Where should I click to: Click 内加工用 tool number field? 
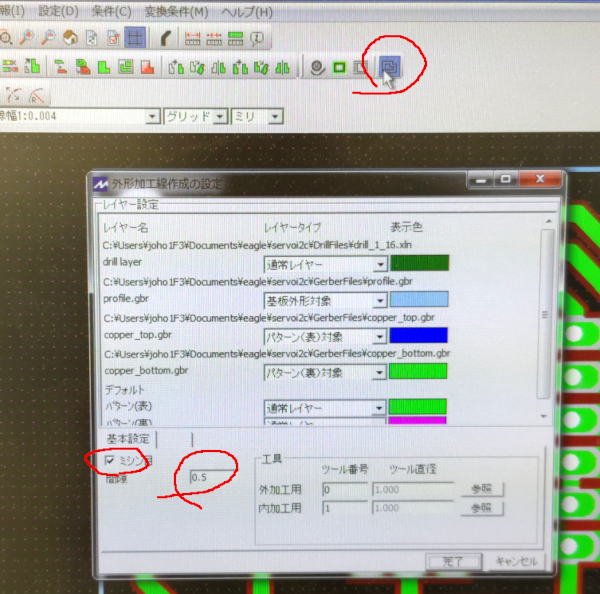[345, 508]
